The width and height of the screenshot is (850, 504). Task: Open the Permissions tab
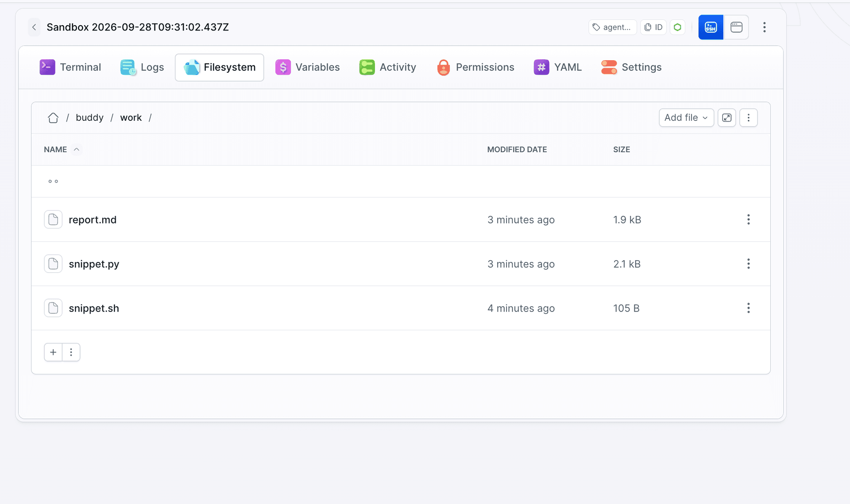tap(475, 67)
